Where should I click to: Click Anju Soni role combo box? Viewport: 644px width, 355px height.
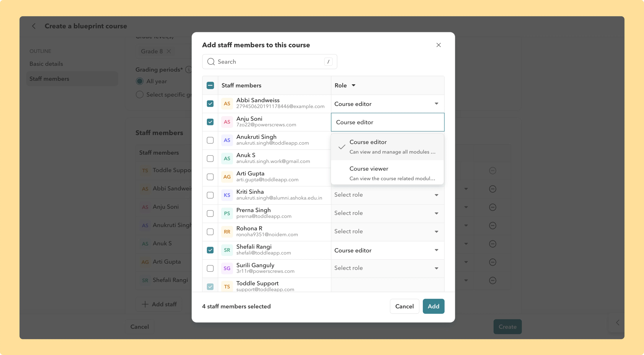(387, 122)
